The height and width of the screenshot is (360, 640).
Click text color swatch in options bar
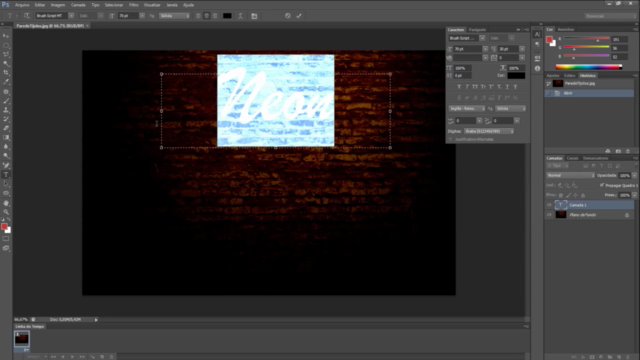coord(227,16)
